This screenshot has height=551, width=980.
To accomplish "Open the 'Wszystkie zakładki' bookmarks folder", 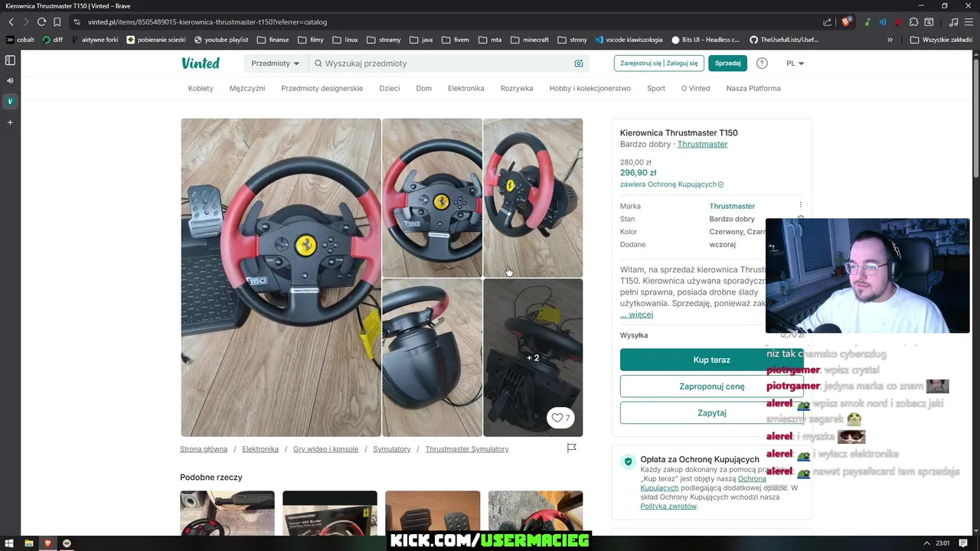I will point(941,40).
